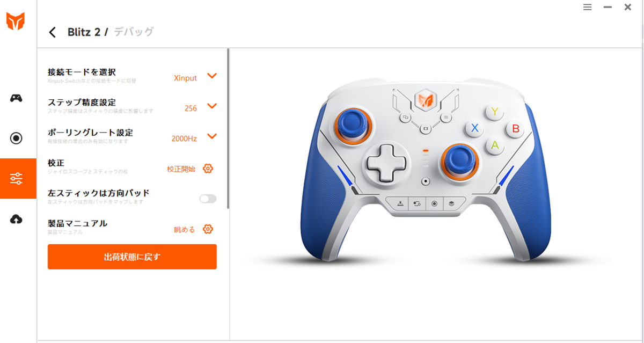The width and height of the screenshot is (644, 343).
Task: Click the controller image's A button
Action: (495, 145)
